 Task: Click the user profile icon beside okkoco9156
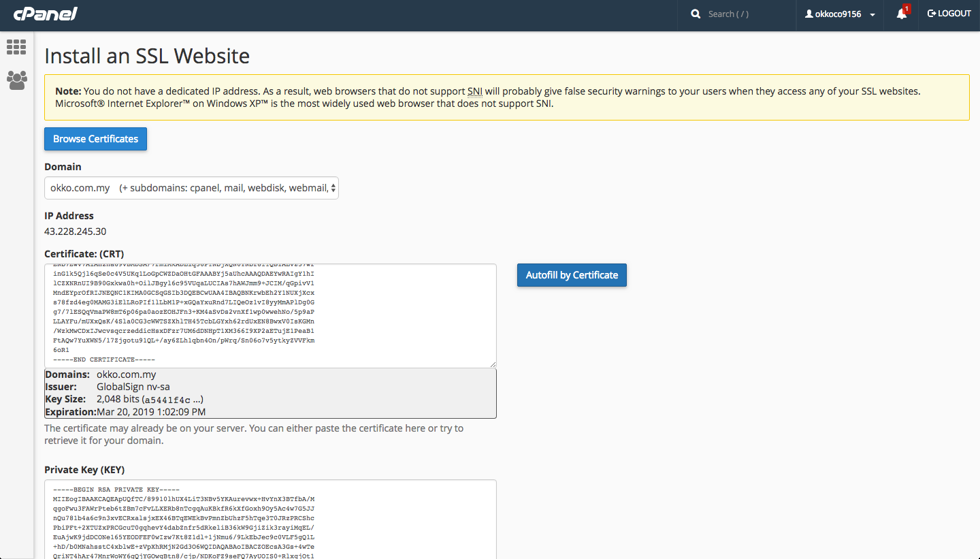[x=809, y=14]
